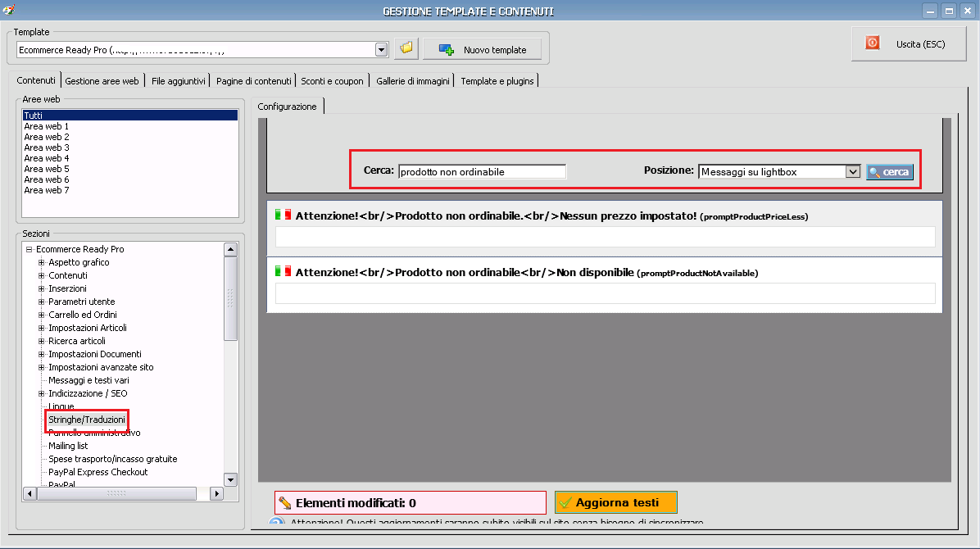Viewport: 980px width, 549px height.
Task: Select Area web 5
Action: [x=46, y=169]
